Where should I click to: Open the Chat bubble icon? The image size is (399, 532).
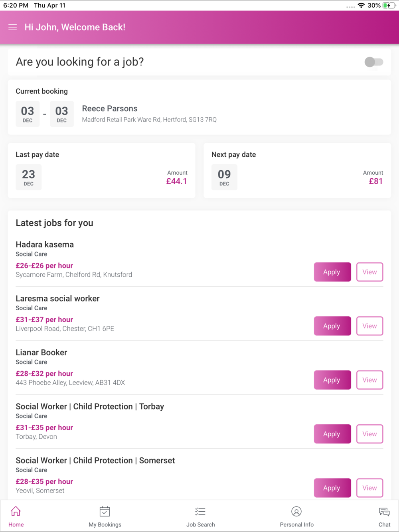(384, 512)
